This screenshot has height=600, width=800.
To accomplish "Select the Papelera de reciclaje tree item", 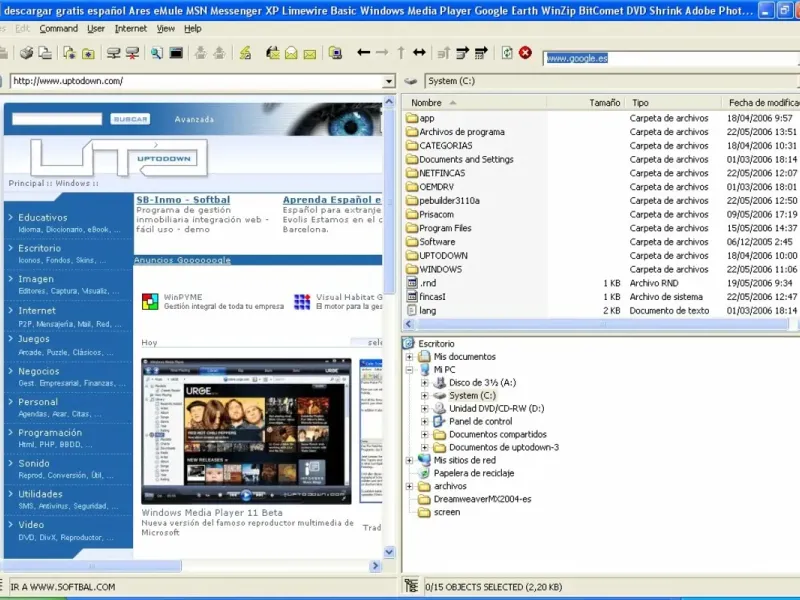I will pos(473,473).
